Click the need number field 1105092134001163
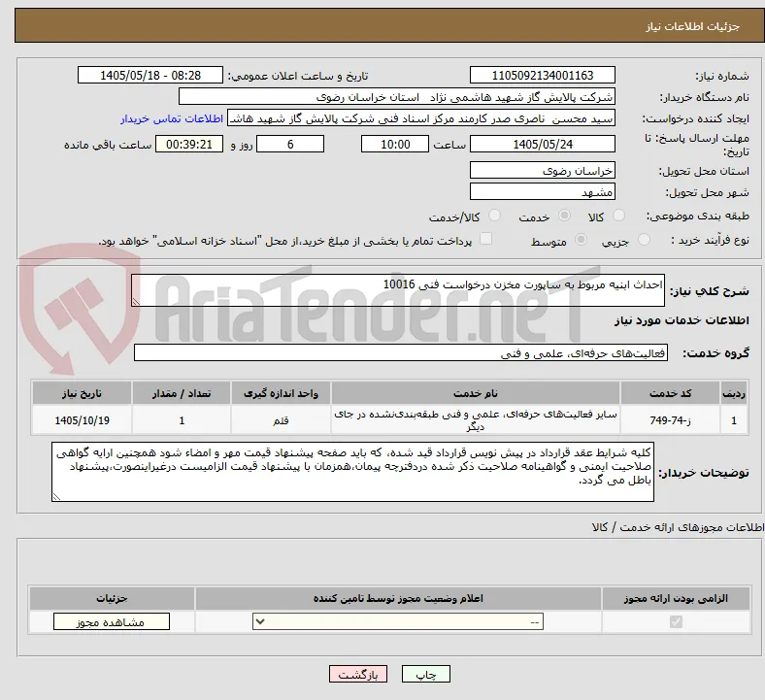Image resolution: width=765 pixels, height=700 pixels. pos(542,75)
